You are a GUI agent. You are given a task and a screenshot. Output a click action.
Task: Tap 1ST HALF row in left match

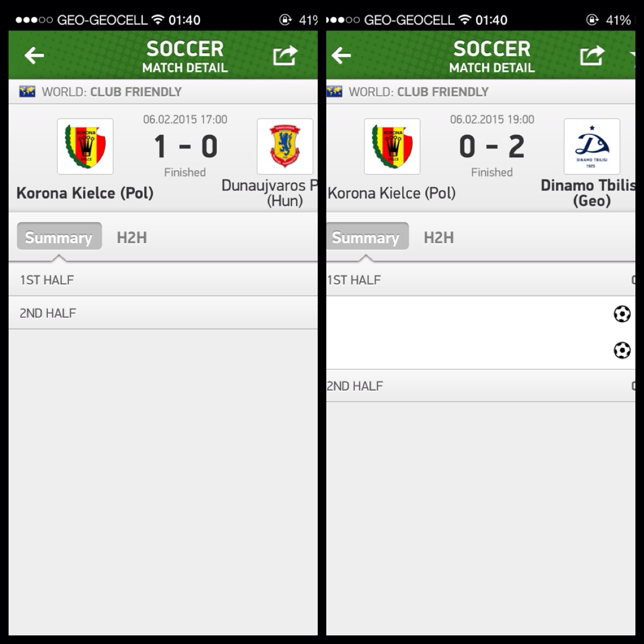pyautogui.click(x=163, y=280)
